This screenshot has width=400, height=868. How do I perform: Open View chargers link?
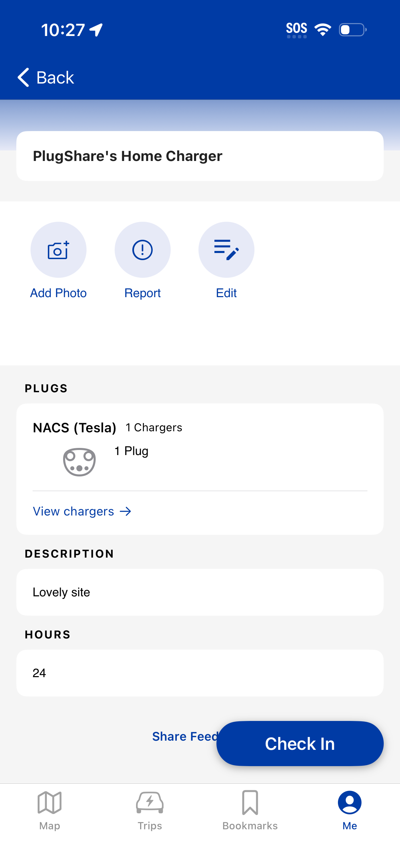pyautogui.click(x=74, y=511)
